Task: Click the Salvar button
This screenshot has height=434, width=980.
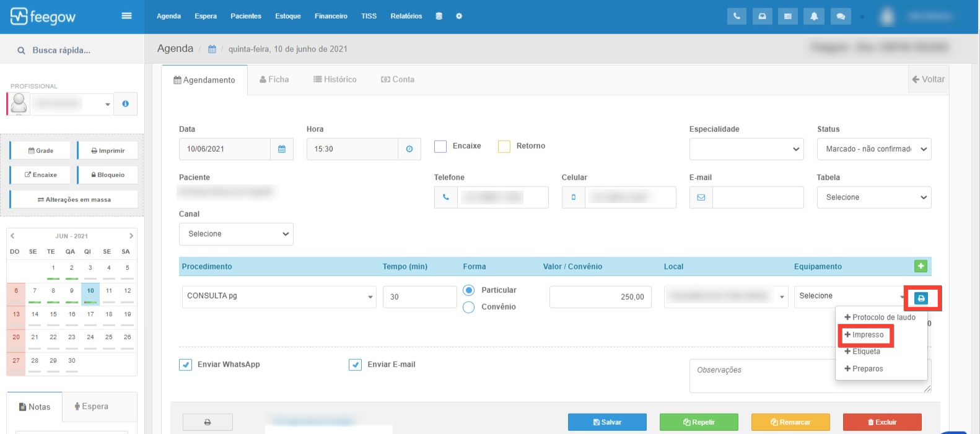Action: [607, 422]
